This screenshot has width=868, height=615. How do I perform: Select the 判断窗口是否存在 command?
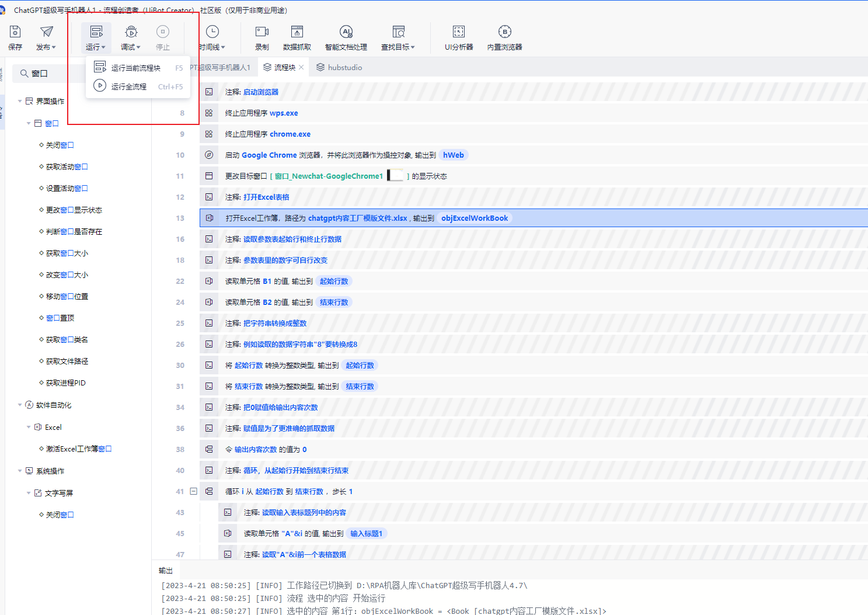coord(74,232)
